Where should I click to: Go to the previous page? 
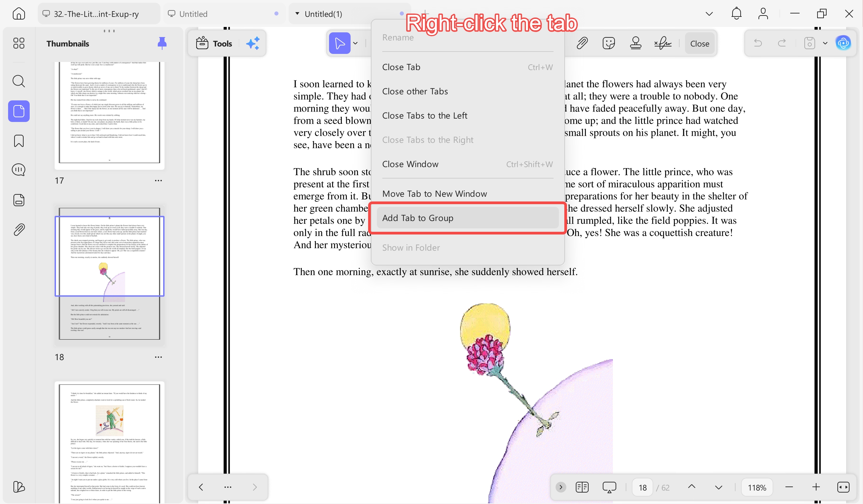click(x=692, y=486)
